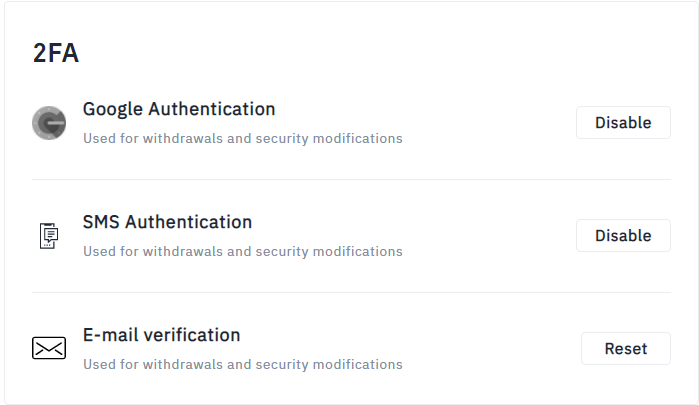Disable SMS Authentication
Image resolution: width=699 pixels, height=405 pixels.
click(623, 236)
